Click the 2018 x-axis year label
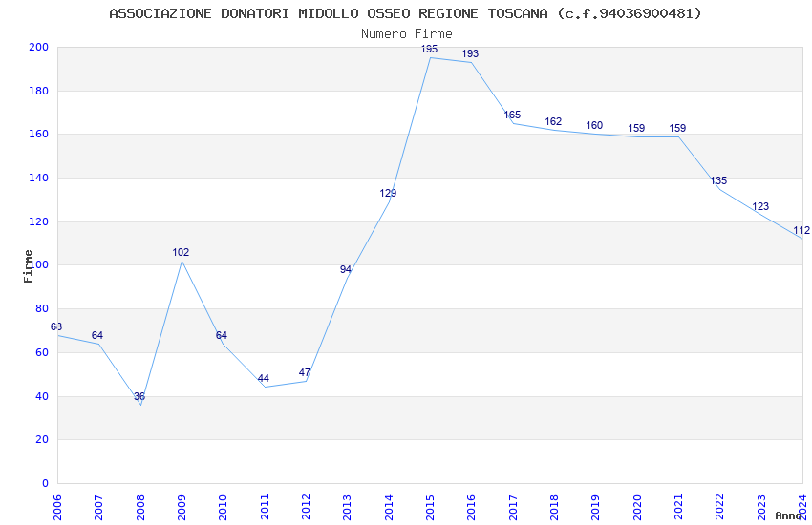This screenshot has height=525, width=812. pyautogui.click(x=554, y=508)
